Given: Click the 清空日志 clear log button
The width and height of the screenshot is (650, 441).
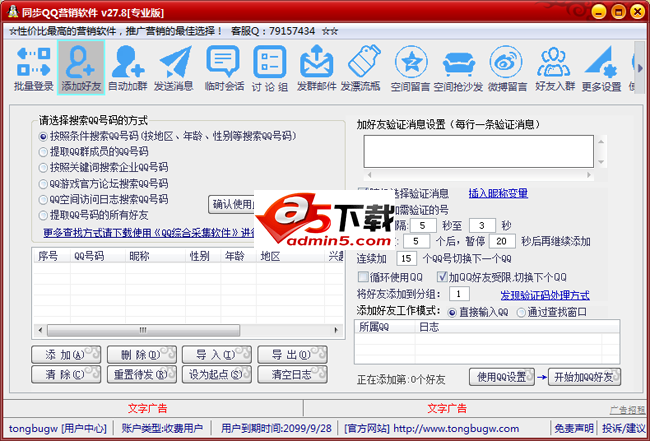Looking at the screenshot, I should tap(292, 375).
